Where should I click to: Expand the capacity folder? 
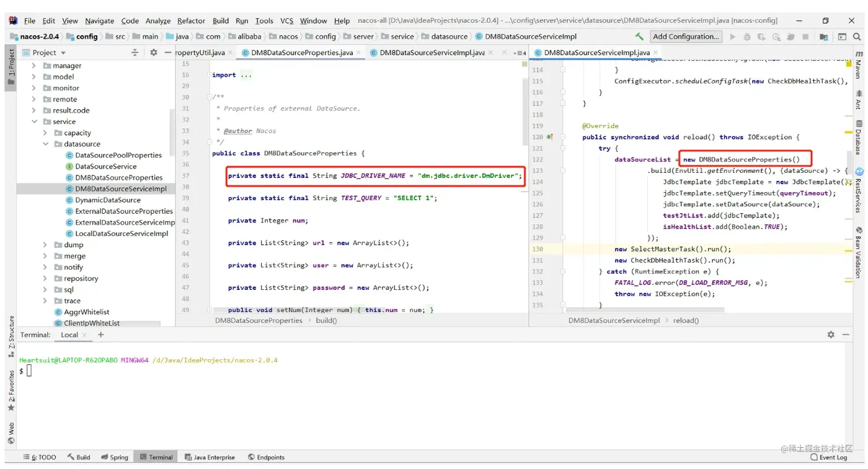point(45,133)
